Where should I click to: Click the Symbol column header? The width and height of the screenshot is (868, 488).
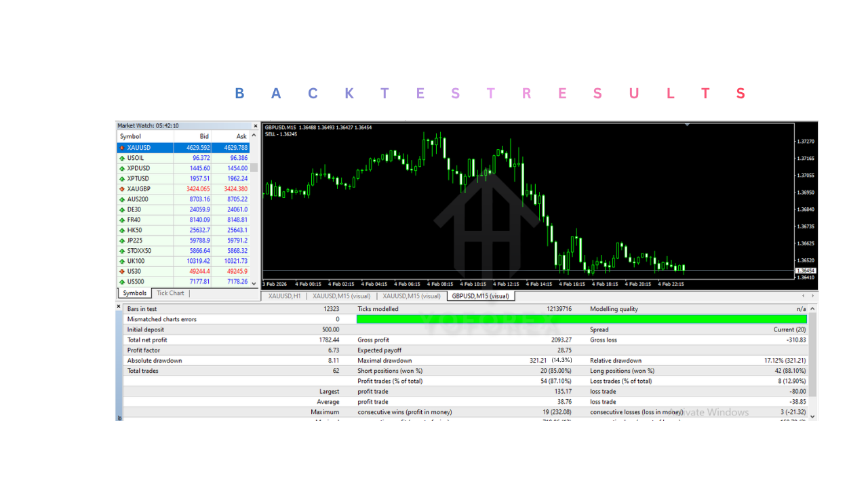[130, 137]
